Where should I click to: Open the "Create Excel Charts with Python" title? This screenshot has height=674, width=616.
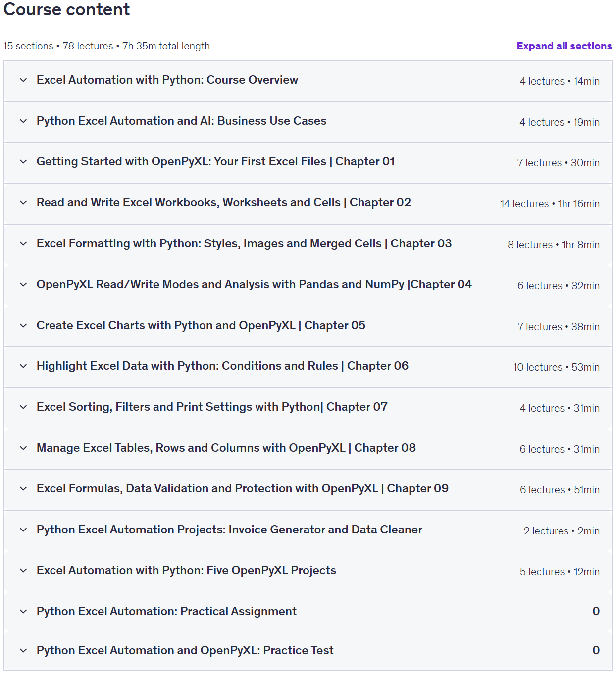pyautogui.click(x=201, y=326)
